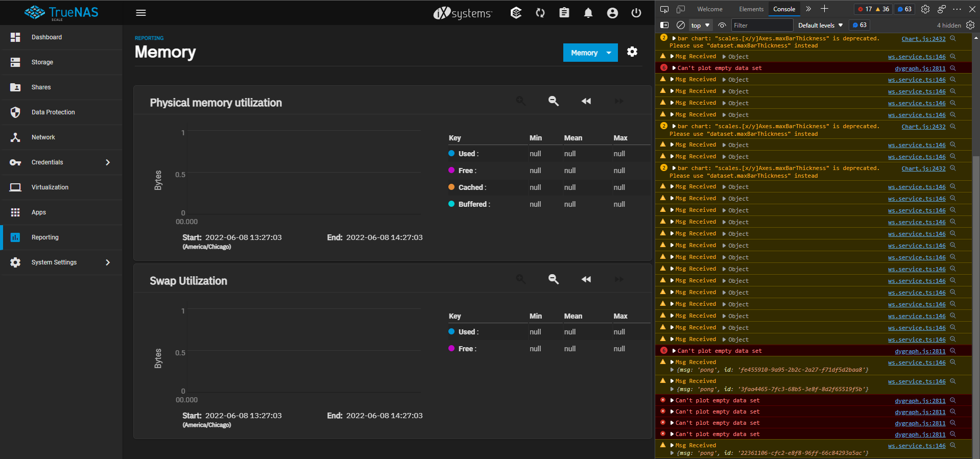Zoom in on Physical memory utilization graph
Image resolution: width=980 pixels, height=459 pixels.
(x=520, y=101)
